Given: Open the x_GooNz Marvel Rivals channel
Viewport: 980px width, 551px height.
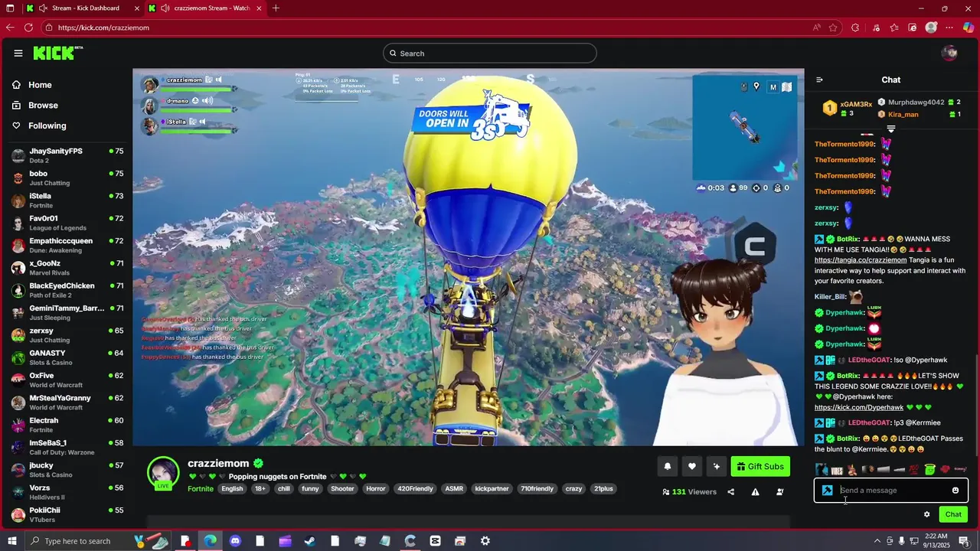Looking at the screenshot, I should click(x=67, y=268).
